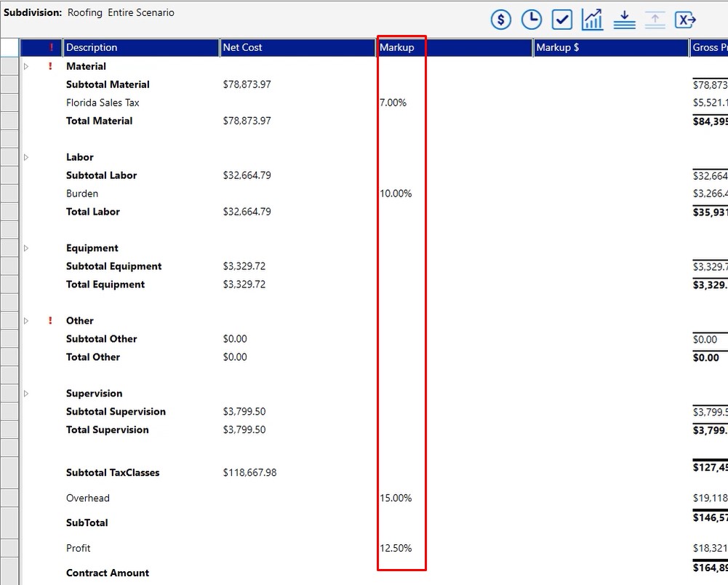Click the red exclamation beside Other
This screenshot has height=585, width=728.
pos(50,321)
